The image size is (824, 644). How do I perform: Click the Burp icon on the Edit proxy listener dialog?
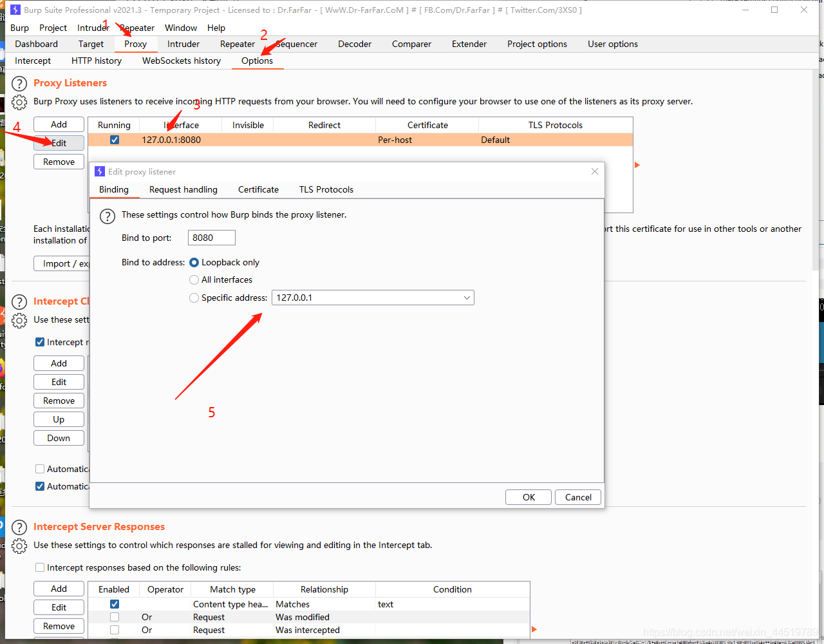(99, 171)
